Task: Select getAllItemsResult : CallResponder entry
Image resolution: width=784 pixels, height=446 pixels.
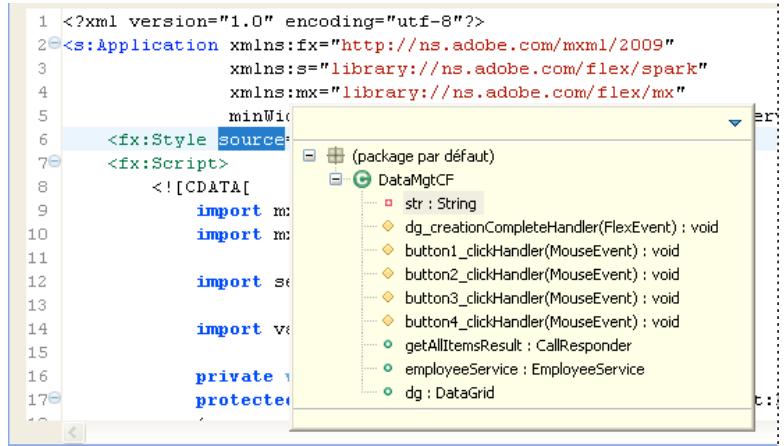Action: (x=518, y=346)
